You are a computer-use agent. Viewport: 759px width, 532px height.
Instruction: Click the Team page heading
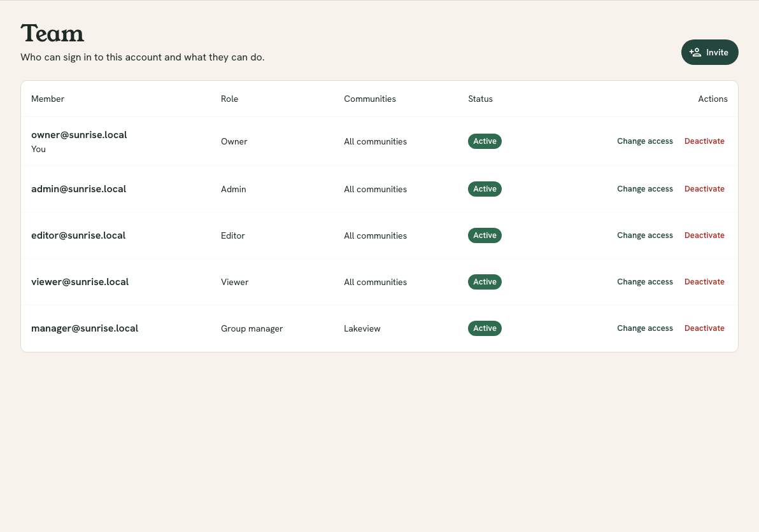[52, 34]
